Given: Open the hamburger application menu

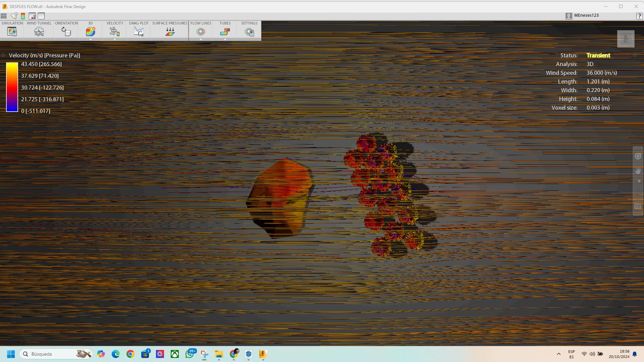Looking at the screenshot, I should 4,16.
